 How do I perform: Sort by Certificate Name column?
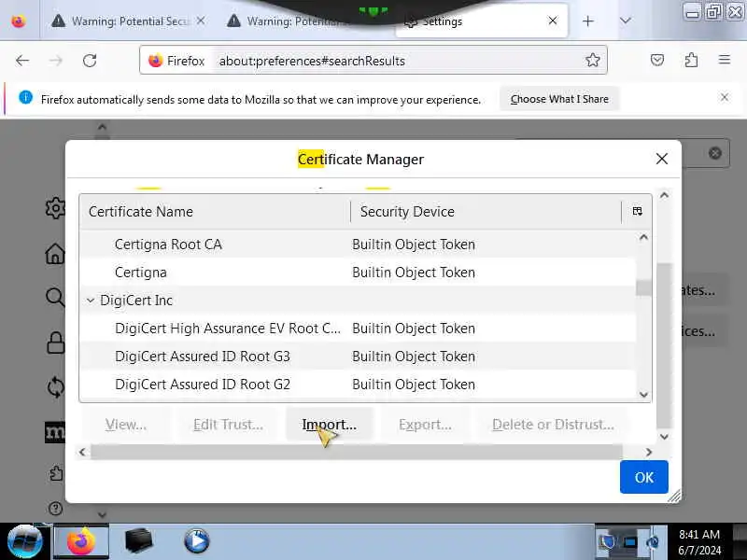(215, 212)
